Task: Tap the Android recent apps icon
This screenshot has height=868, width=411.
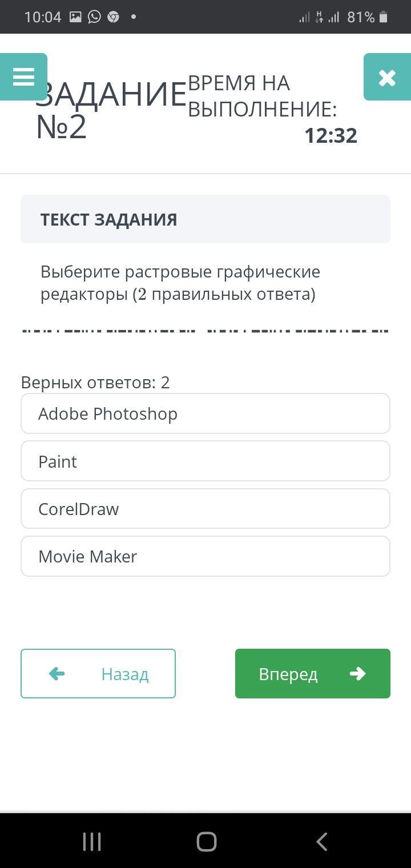Action: tap(92, 841)
